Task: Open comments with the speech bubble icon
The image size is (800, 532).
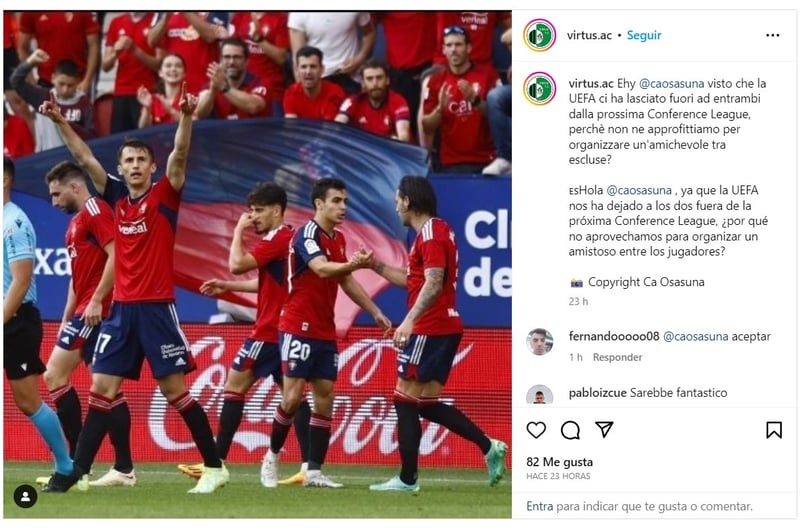Action: pyautogui.click(x=570, y=430)
